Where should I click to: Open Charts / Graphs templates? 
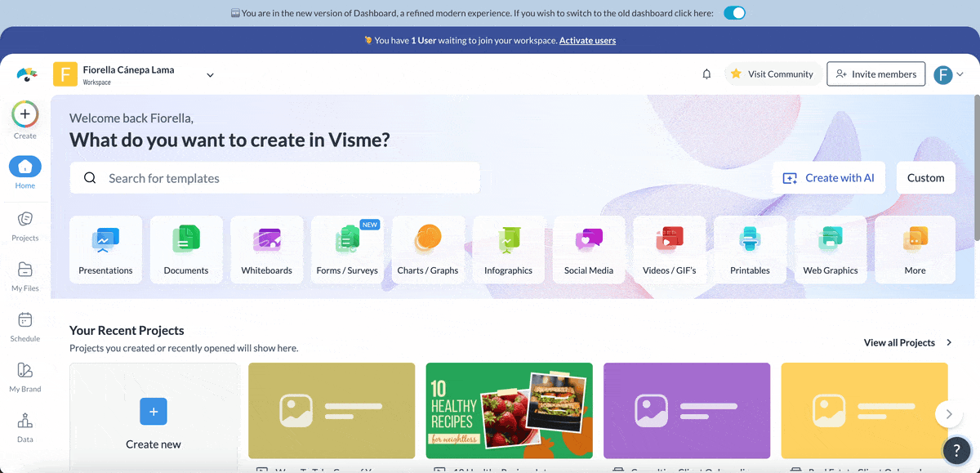[428, 249]
